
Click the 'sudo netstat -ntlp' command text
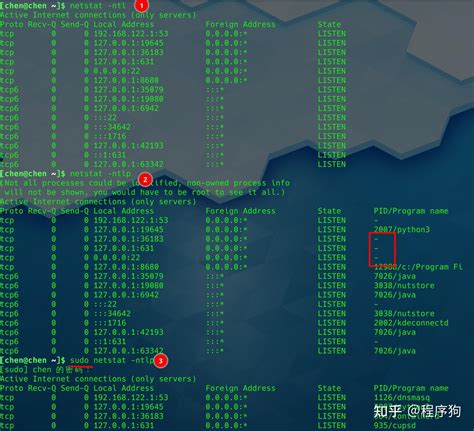click(x=112, y=360)
